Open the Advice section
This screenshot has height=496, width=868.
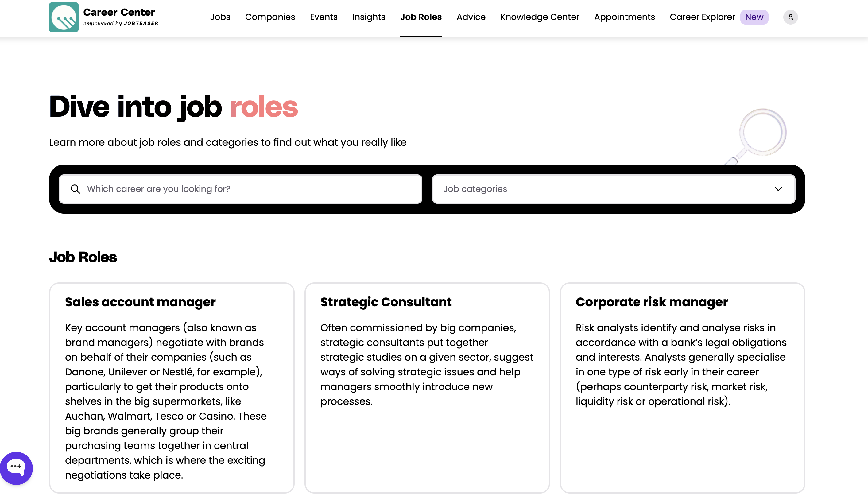(x=471, y=17)
